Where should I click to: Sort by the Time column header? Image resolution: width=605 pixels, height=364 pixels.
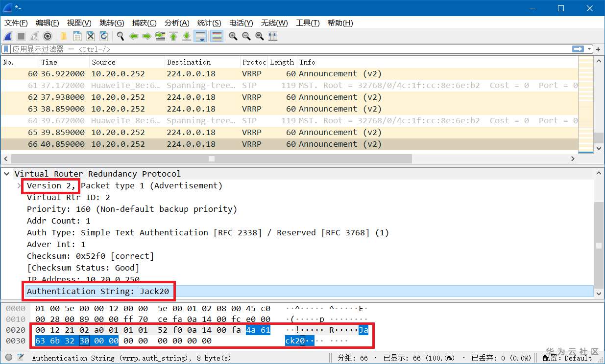click(64, 62)
